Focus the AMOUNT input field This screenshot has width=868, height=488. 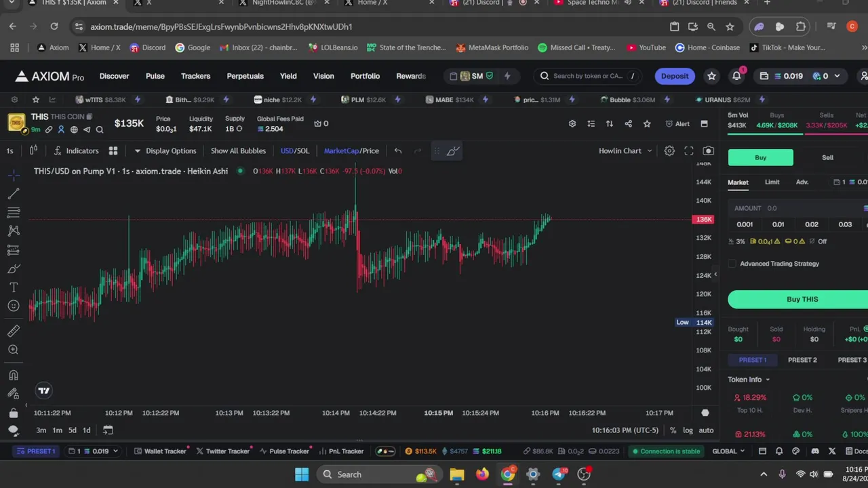pyautogui.click(x=799, y=208)
